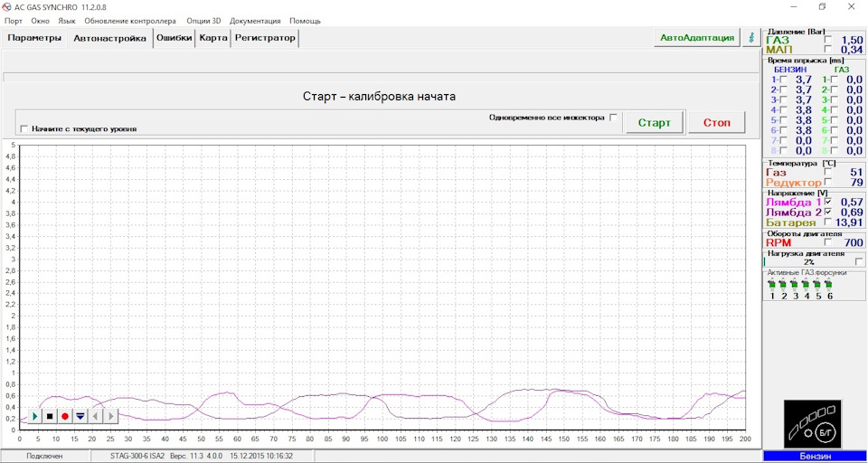Tick the ГАЗ injector 6 checkbox
The width and height of the screenshot is (868, 463).
[x=835, y=130]
